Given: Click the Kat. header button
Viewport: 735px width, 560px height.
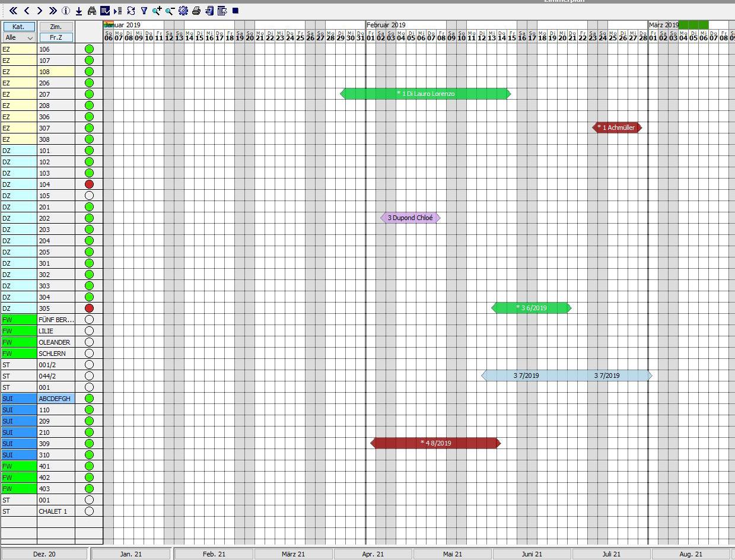Looking at the screenshot, I should coord(18,27).
